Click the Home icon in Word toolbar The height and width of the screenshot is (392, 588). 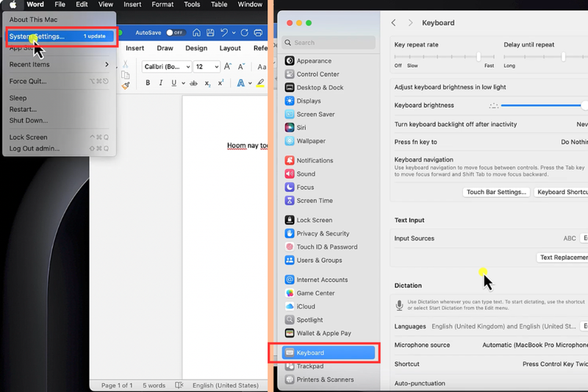coord(196,32)
